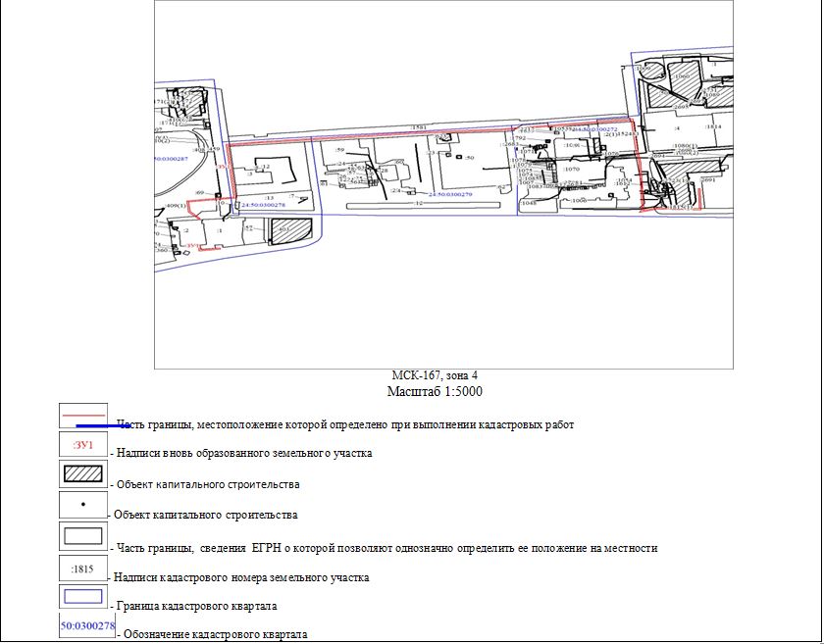Click the blue 50:0300278 legend symbol

point(87,625)
